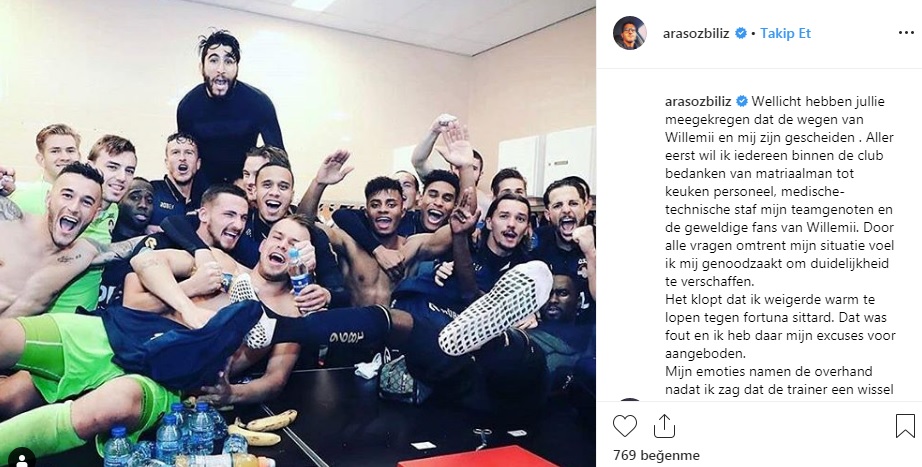Click the locker room team photo
Screen dimensions: 922x467
click(298, 234)
